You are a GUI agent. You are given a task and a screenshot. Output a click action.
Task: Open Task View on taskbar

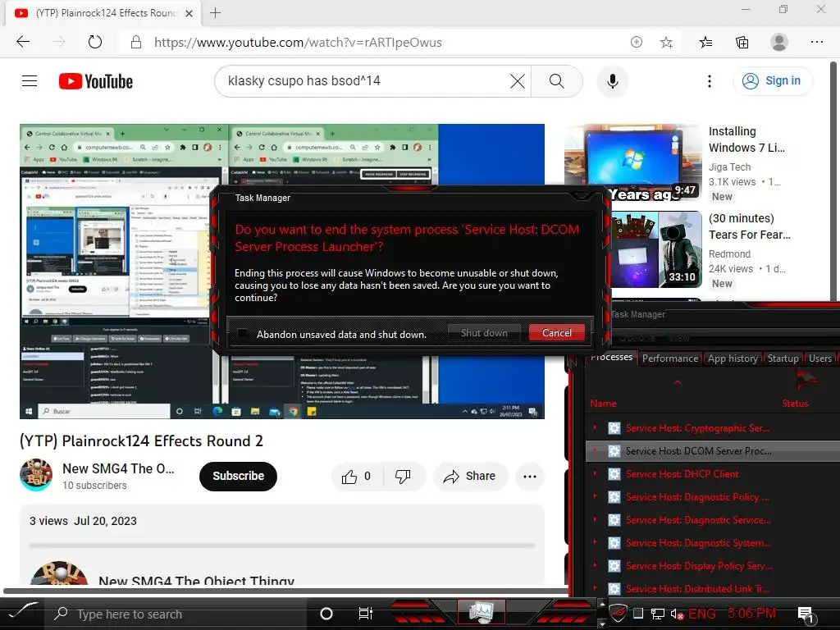(x=365, y=614)
